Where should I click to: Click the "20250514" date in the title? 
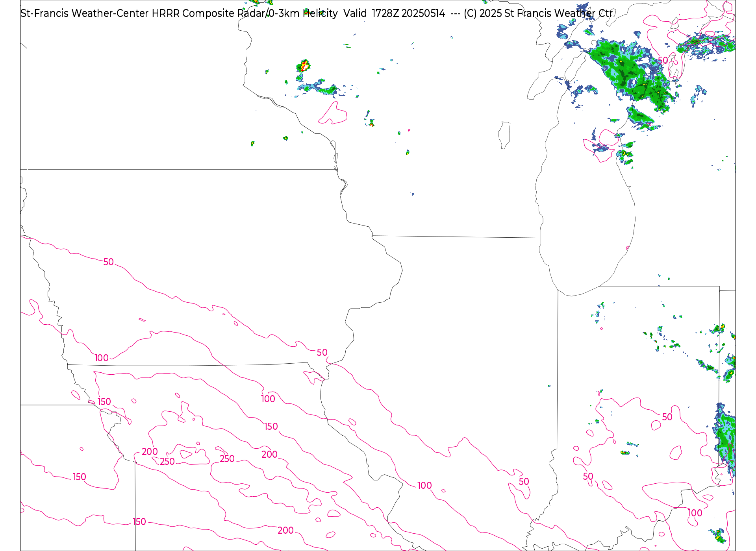pyautogui.click(x=423, y=13)
